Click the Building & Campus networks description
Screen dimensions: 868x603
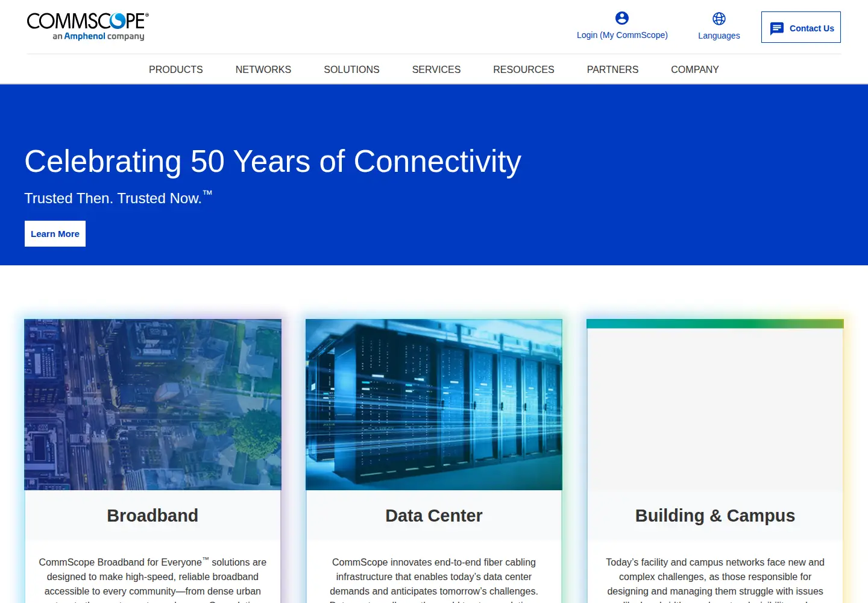(x=715, y=579)
